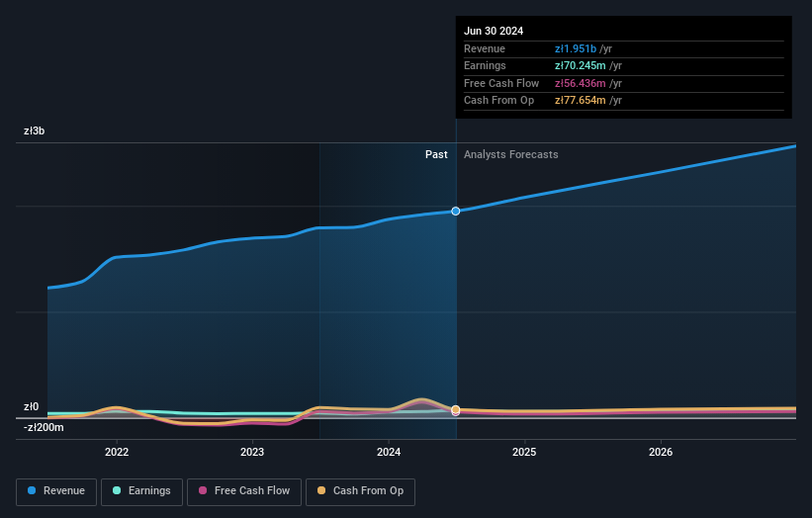Image resolution: width=812 pixels, height=518 pixels.
Task: Click the Revenue row label in tooltip
Action: [485, 48]
